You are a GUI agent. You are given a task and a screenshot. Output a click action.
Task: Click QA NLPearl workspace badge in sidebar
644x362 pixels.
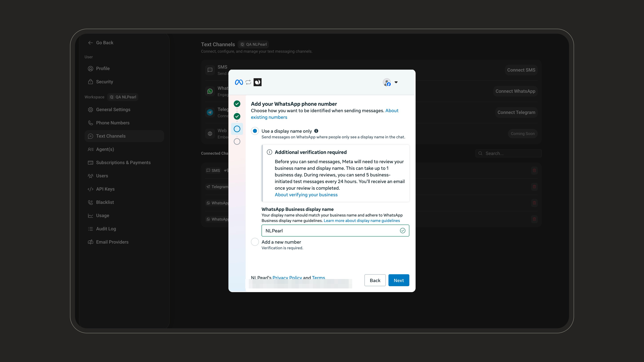(123, 97)
